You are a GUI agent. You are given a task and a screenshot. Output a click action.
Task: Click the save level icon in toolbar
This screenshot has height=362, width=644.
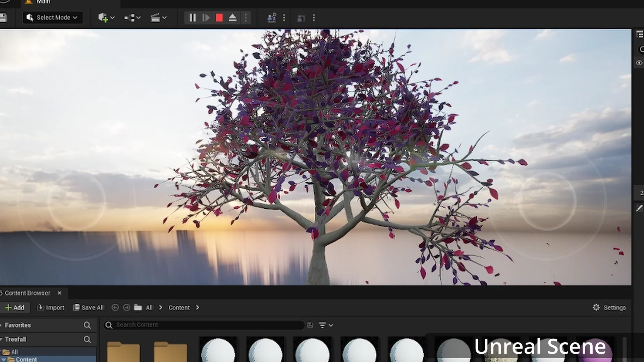tap(3, 18)
